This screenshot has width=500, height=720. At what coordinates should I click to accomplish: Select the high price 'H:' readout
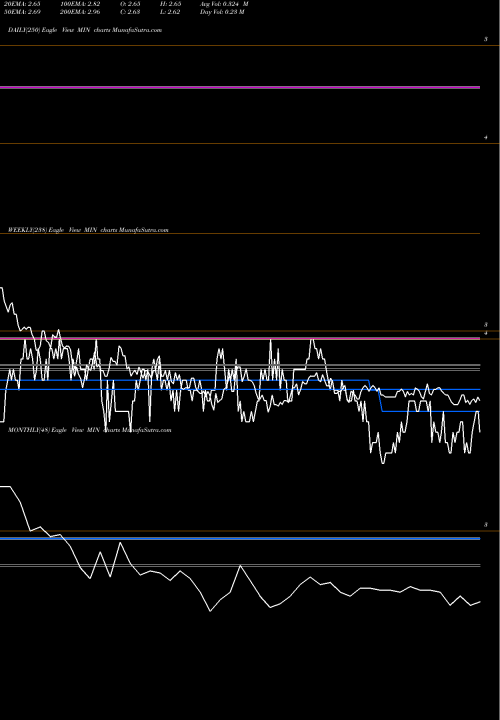pyautogui.click(x=171, y=4)
